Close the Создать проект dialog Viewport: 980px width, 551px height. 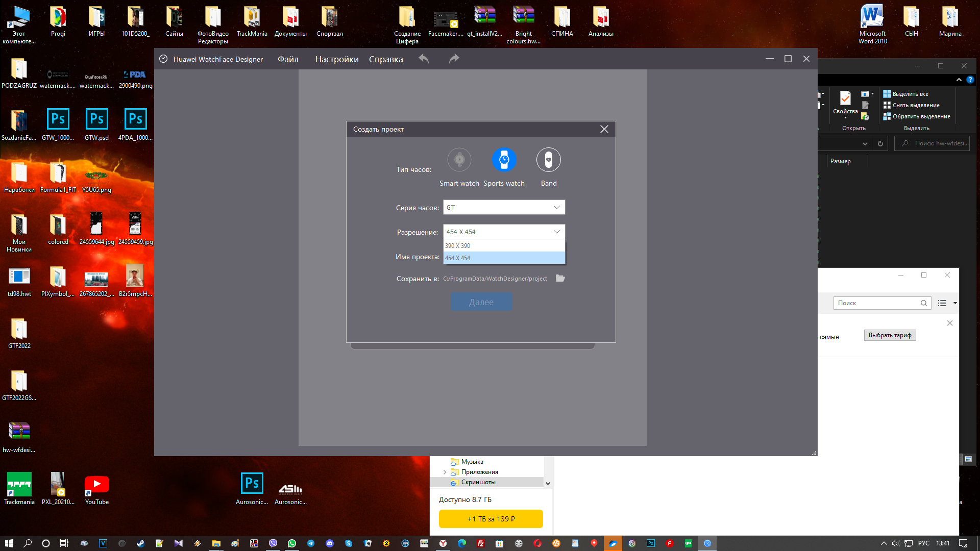point(604,129)
